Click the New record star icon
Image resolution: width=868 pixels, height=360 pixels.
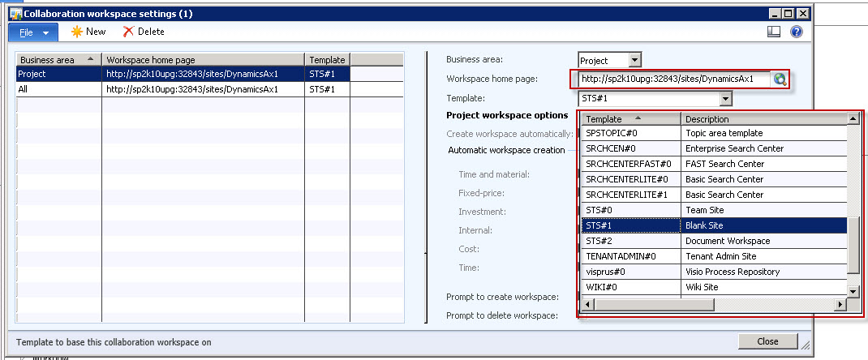tap(77, 32)
